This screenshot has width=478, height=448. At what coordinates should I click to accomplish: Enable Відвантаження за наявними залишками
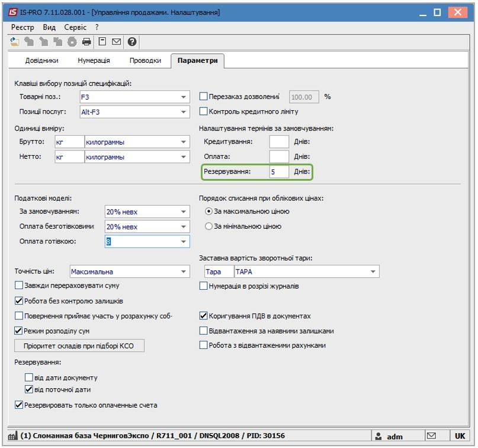(203, 331)
